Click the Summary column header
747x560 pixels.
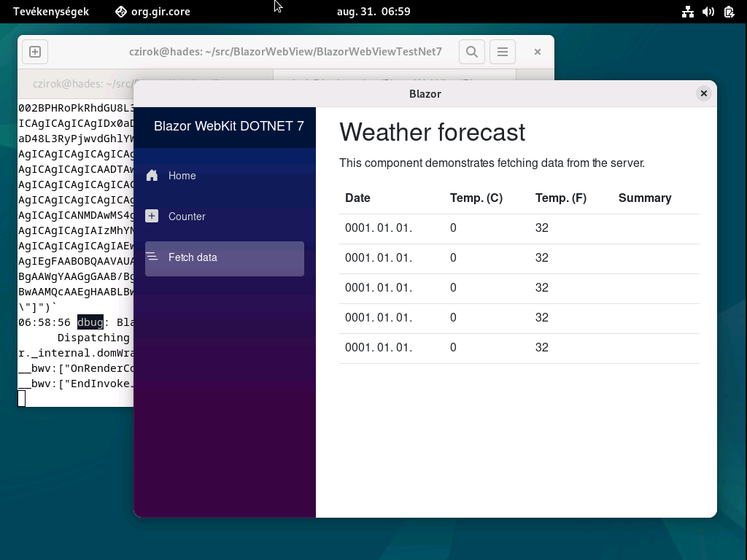645,198
